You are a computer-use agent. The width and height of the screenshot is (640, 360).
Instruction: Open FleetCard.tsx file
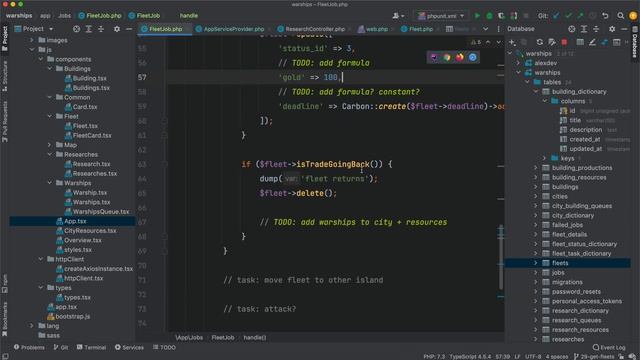pos(92,135)
